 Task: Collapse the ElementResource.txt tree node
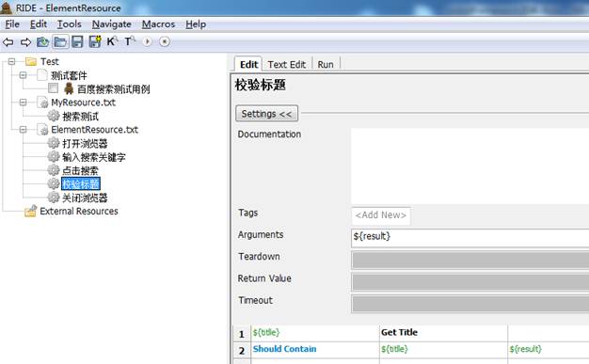pos(23,130)
